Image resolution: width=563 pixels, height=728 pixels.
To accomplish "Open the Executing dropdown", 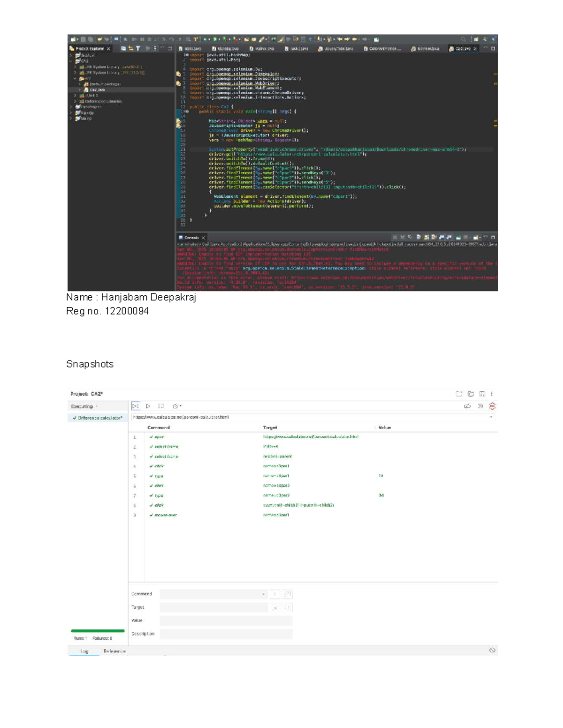I will [x=84, y=406].
